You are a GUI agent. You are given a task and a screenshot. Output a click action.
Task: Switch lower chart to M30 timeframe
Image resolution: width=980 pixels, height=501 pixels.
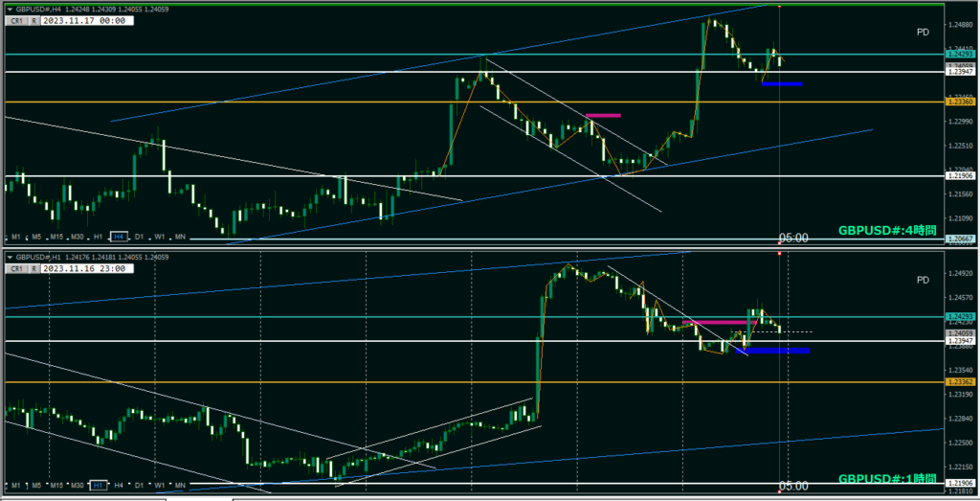coord(78,486)
